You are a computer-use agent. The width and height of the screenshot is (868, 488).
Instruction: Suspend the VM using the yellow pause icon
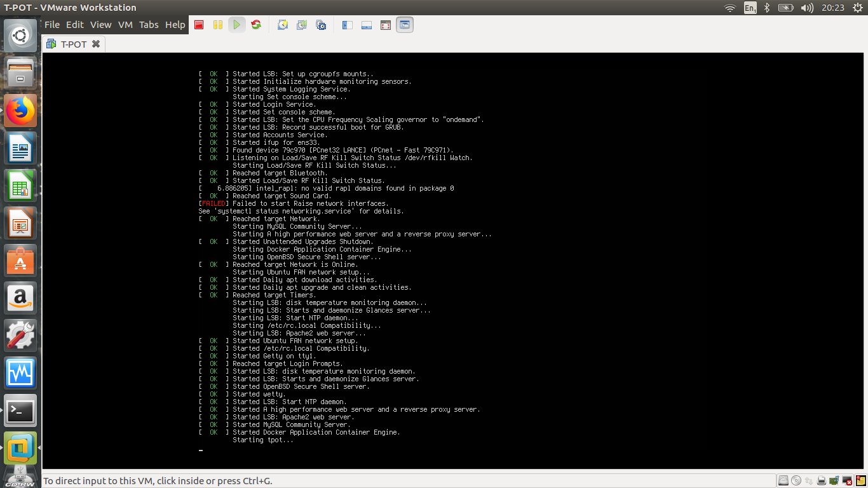coord(218,25)
